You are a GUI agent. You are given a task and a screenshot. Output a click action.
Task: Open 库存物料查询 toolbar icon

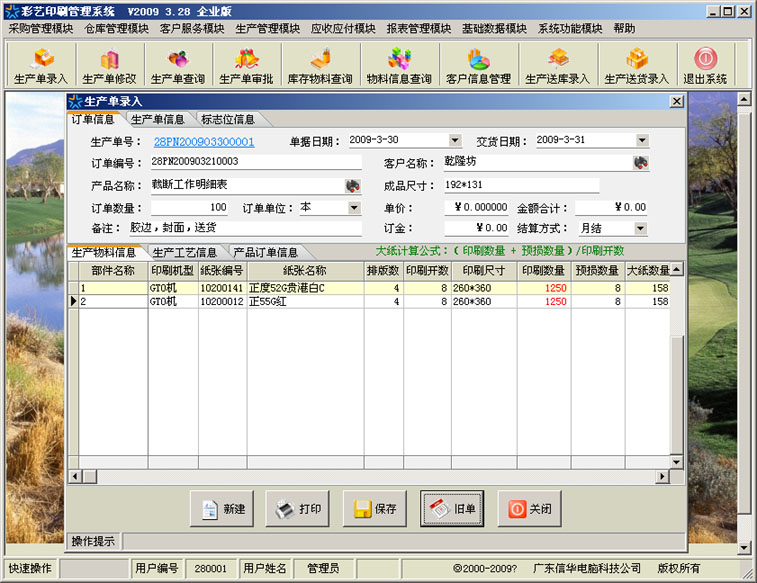coord(319,66)
